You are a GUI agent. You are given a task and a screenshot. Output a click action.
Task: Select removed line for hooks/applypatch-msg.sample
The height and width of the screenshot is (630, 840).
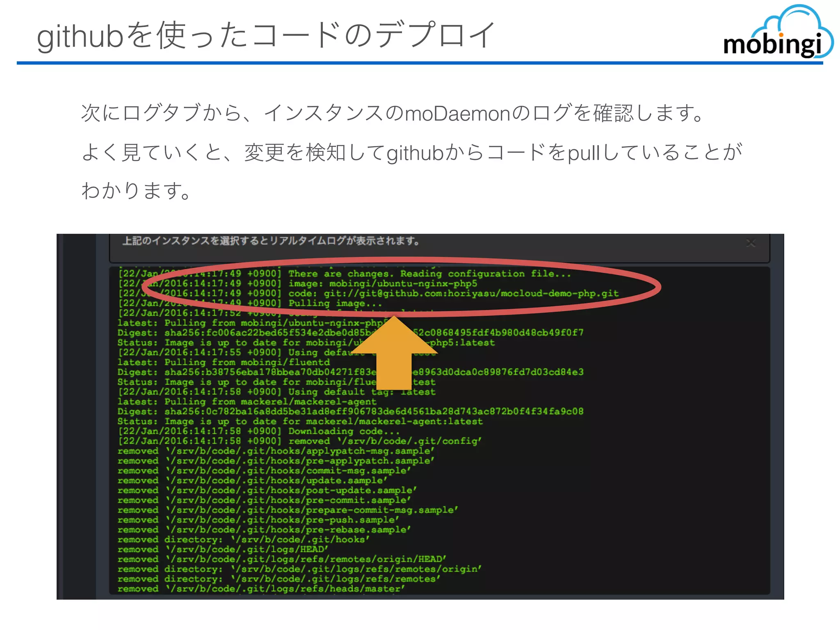(x=276, y=451)
